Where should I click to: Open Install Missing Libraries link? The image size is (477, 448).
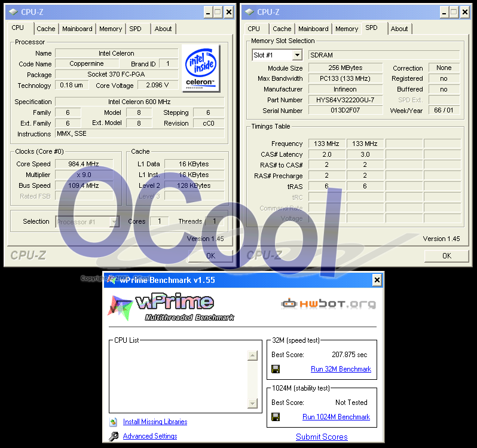coord(155,422)
